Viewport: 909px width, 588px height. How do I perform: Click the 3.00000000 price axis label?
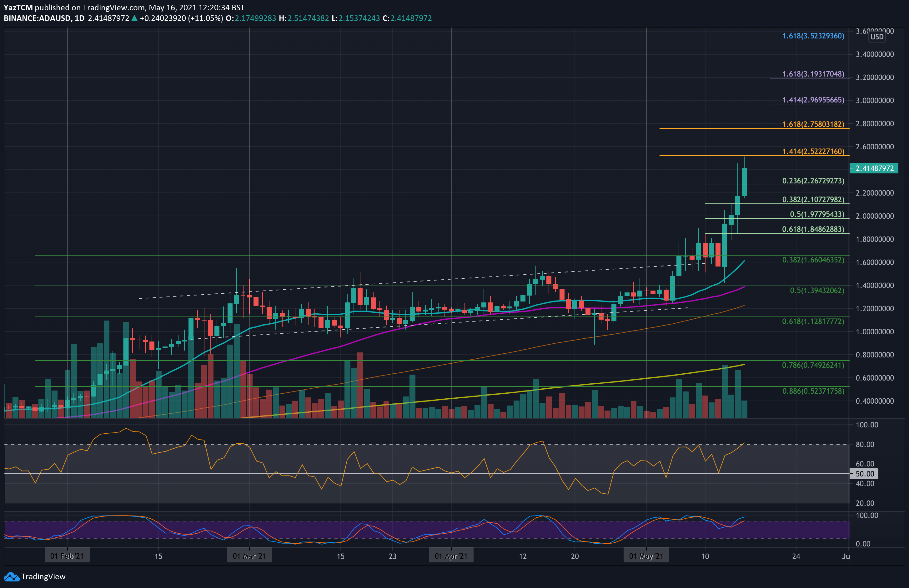[875, 100]
